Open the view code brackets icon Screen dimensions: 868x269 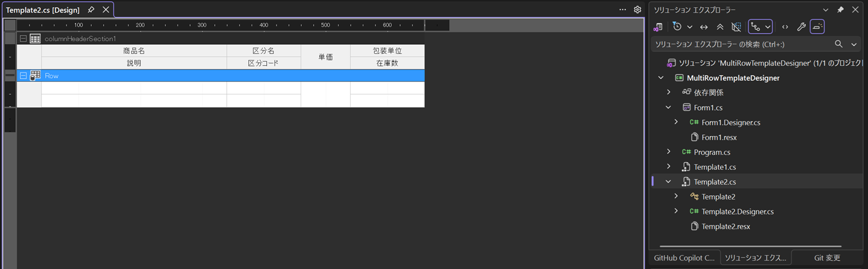[785, 27]
